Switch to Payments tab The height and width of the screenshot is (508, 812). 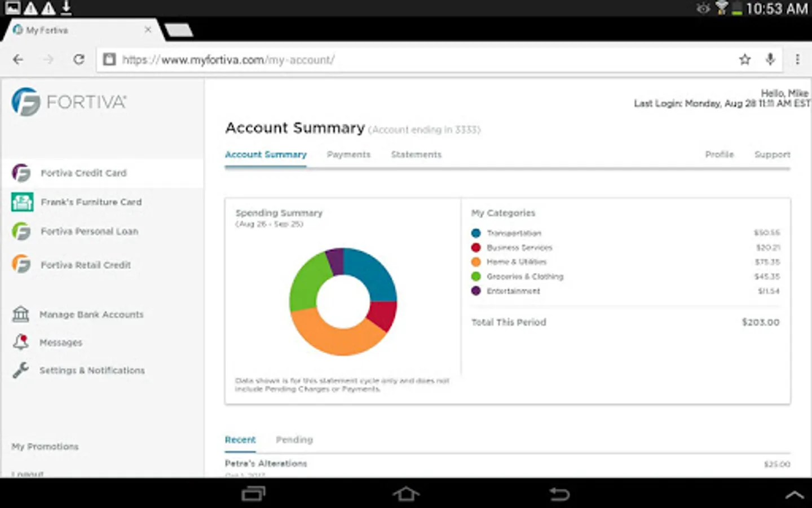coord(348,154)
